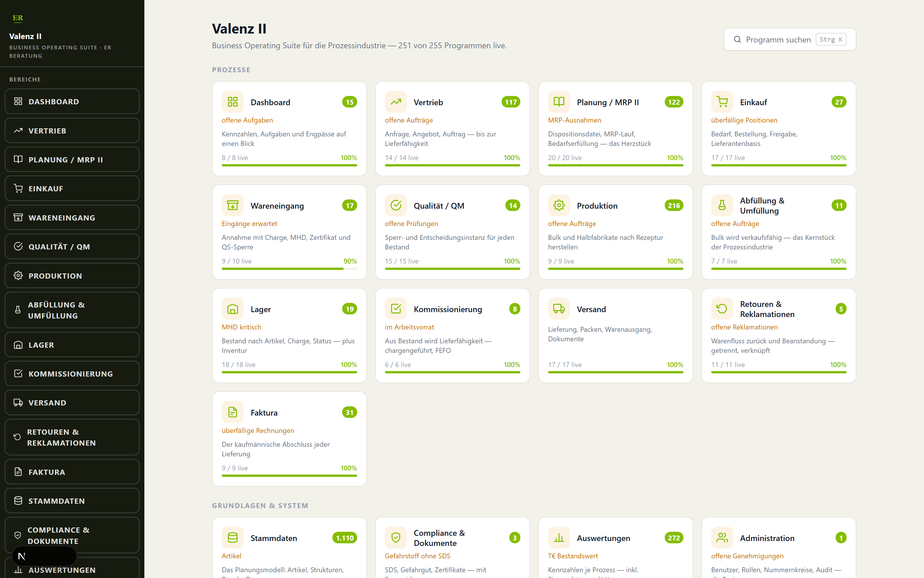The height and width of the screenshot is (578, 924).
Task: Open the Administration card title
Action: [767, 538]
